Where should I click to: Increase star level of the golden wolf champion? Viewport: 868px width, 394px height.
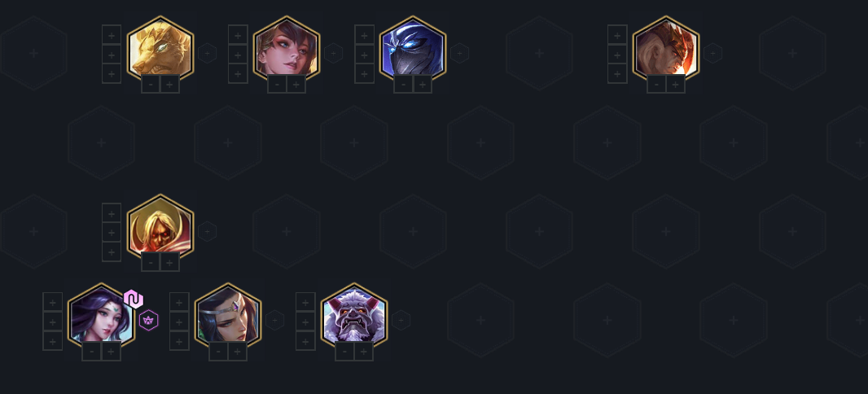(169, 84)
